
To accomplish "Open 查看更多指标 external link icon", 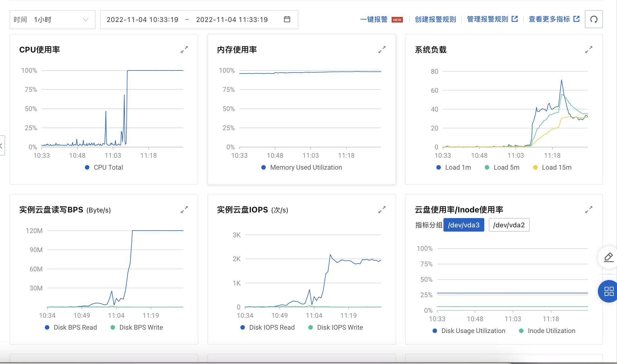I will pos(577,19).
